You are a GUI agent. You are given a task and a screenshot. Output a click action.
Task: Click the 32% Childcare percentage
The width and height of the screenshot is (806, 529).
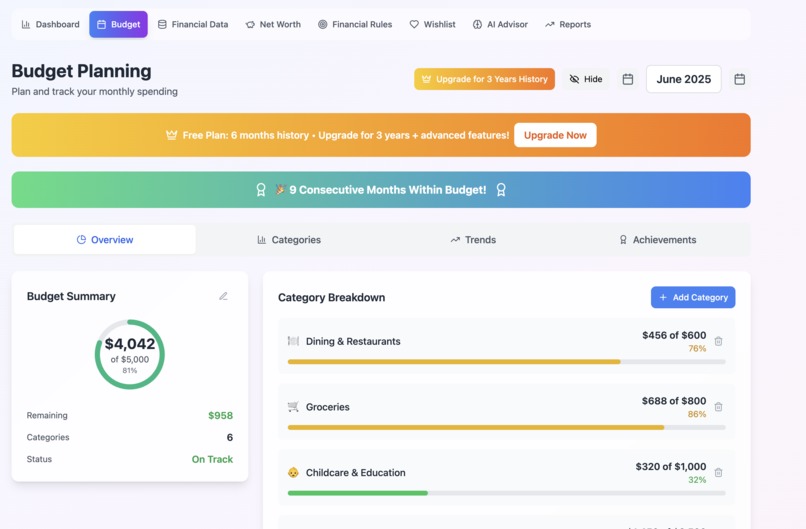[697, 480]
